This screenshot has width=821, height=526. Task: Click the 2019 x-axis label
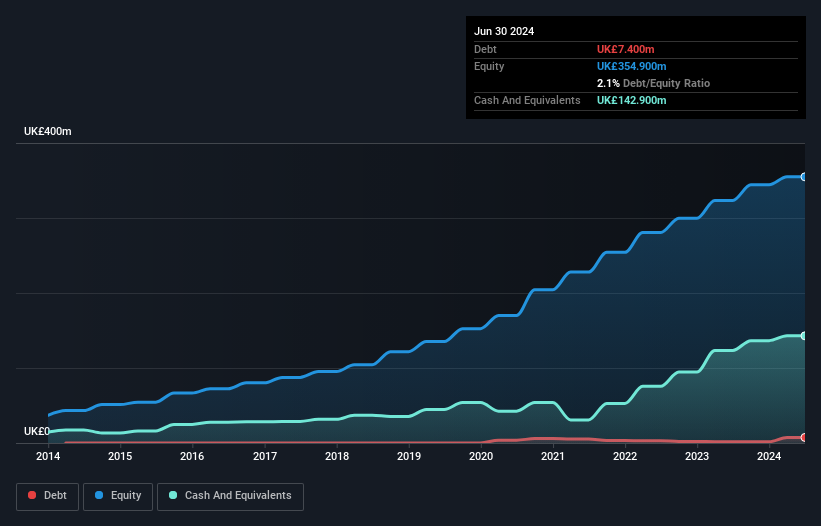click(409, 456)
